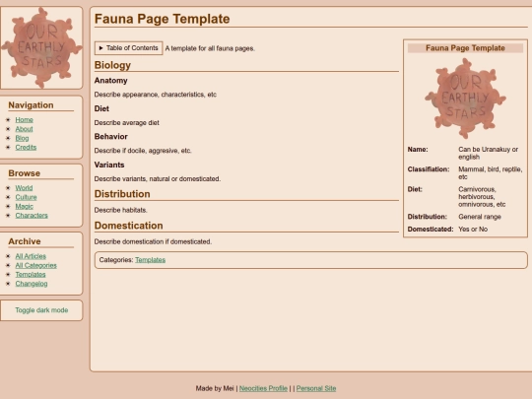Open the Neocities Profile footer link
532x399 pixels.
coord(263,388)
